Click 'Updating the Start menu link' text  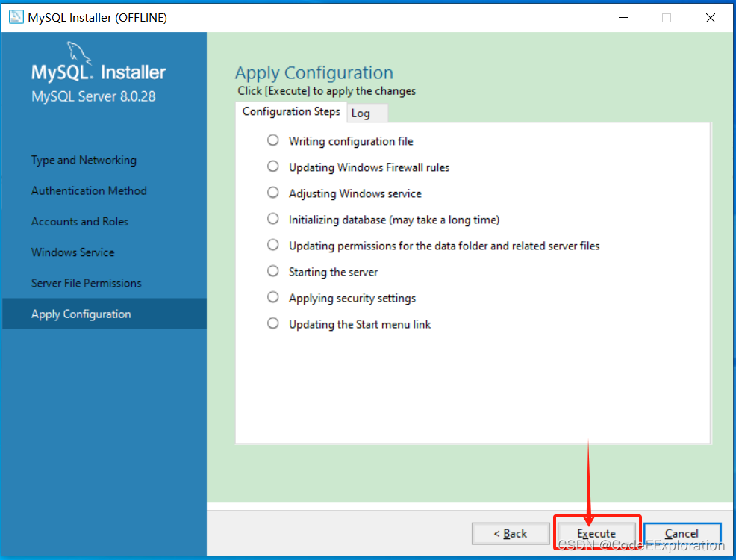coord(360,324)
